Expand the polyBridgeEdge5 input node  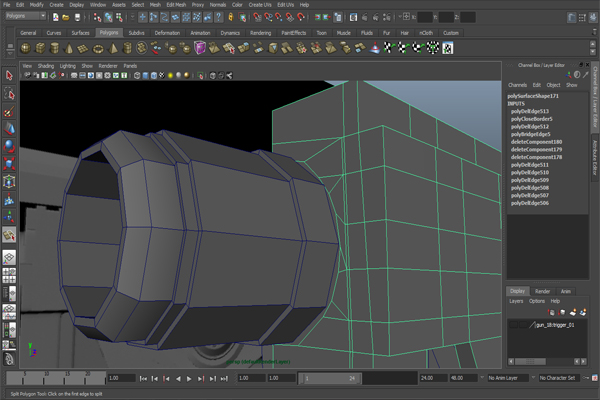[530, 134]
